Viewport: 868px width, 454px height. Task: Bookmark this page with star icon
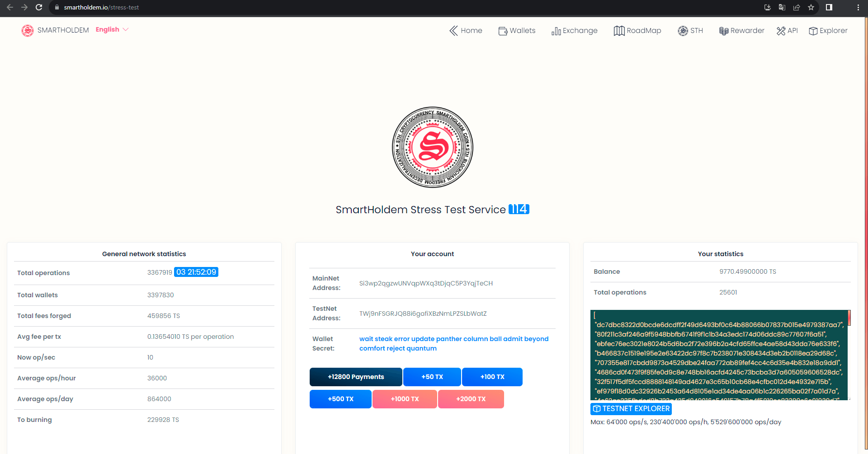click(x=811, y=7)
